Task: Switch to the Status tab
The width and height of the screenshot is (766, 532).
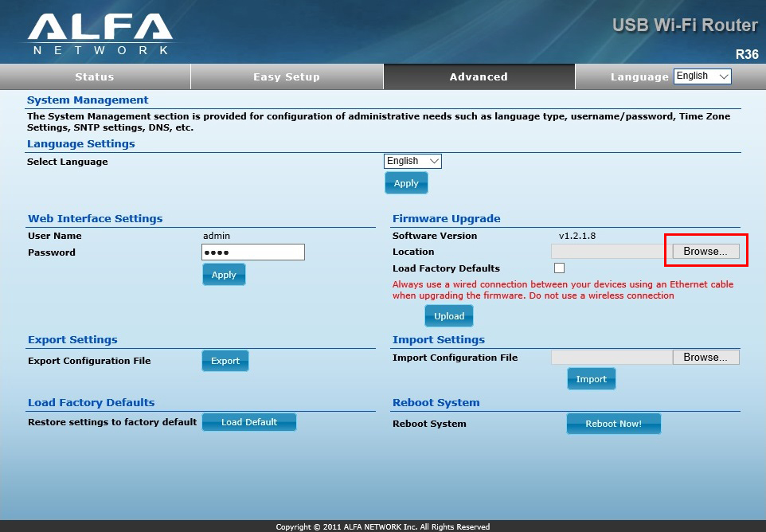Action: (x=95, y=77)
